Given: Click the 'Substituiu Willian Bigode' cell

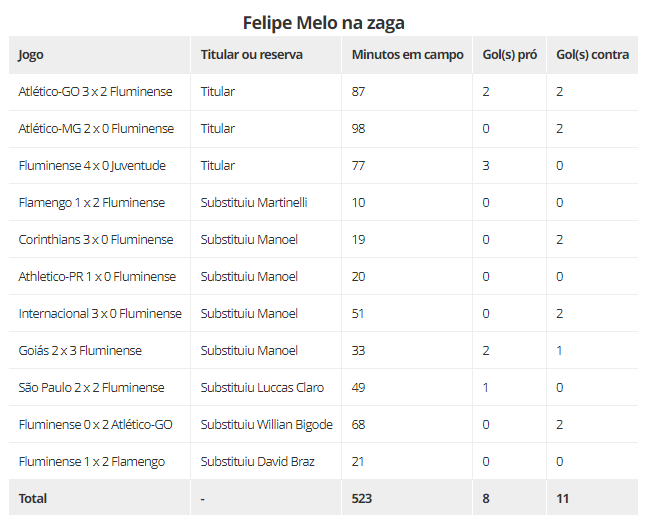Looking at the screenshot, I should point(267,424).
